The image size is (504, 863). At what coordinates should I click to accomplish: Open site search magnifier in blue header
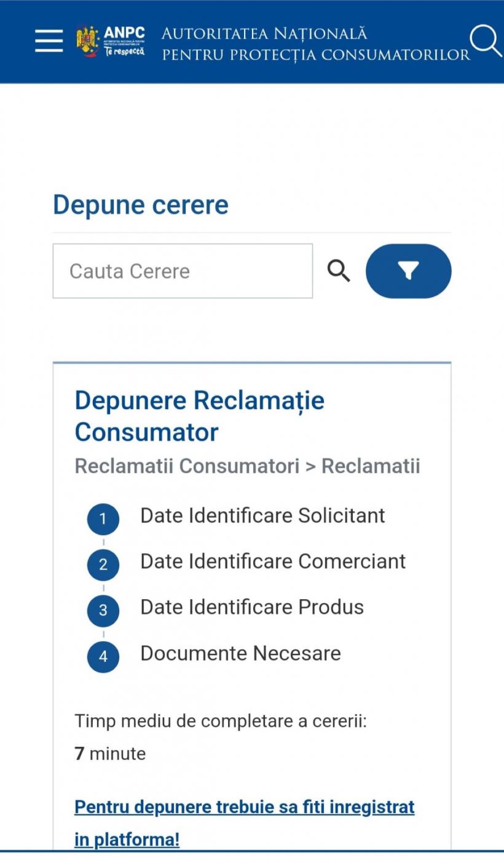[x=485, y=41]
